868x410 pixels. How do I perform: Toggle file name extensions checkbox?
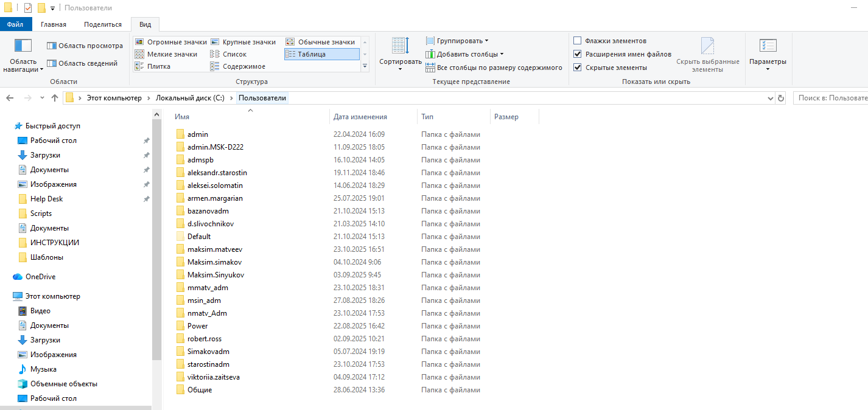click(x=578, y=54)
